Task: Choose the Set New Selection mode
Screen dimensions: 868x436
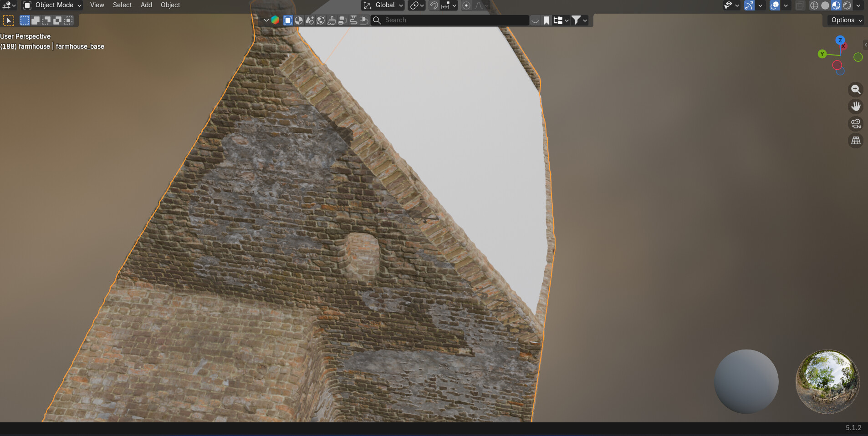Action: [x=25, y=20]
